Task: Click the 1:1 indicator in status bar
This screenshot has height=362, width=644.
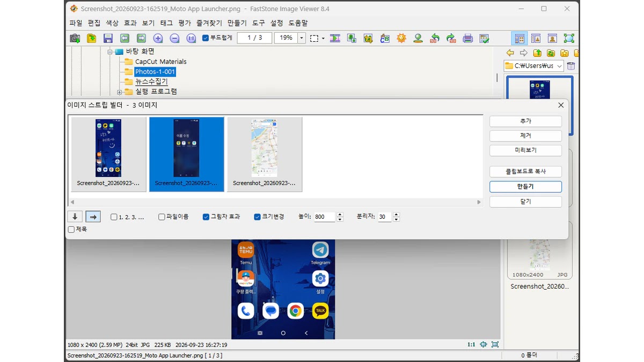Action: [x=471, y=344]
